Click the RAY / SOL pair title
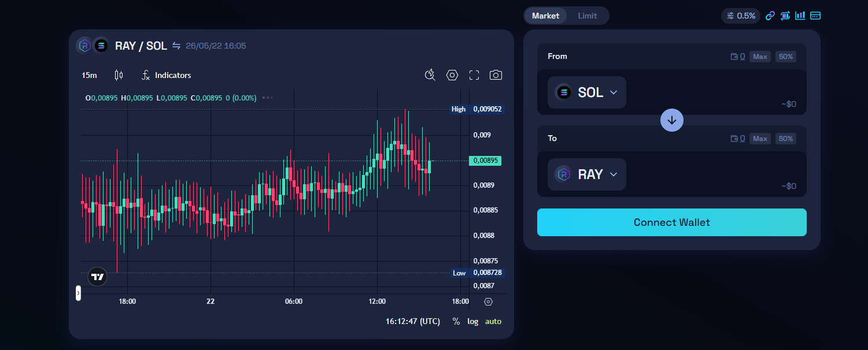 [x=141, y=46]
